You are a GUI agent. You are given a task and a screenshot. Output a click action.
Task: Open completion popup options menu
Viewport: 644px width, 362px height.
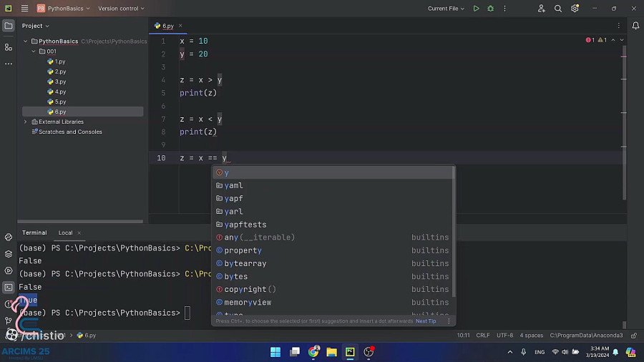click(x=449, y=321)
